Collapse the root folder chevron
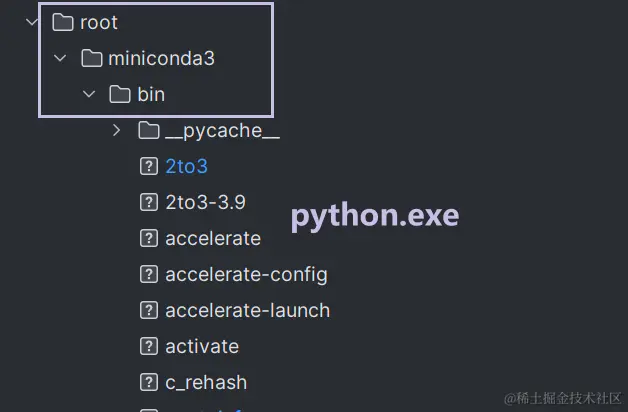Screen dimensions: 628x412 coord(32,22)
